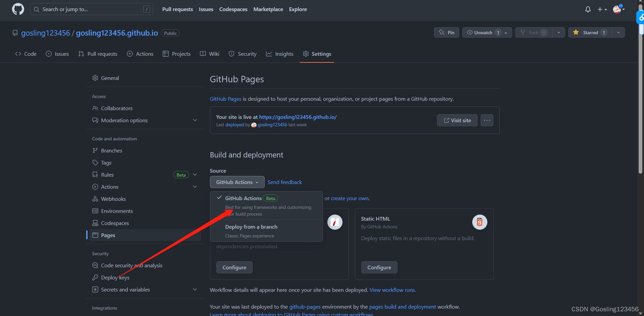Click the pin icon on Pin button

click(442, 32)
